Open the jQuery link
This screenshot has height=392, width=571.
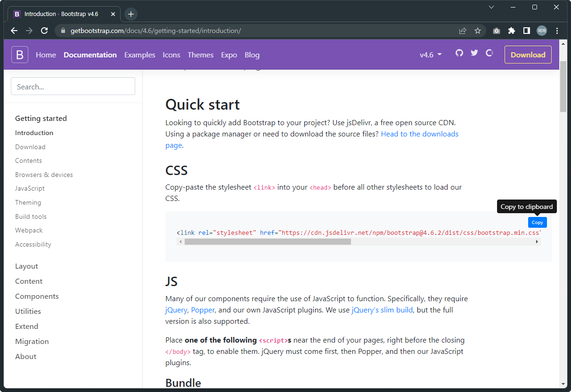[x=176, y=310]
